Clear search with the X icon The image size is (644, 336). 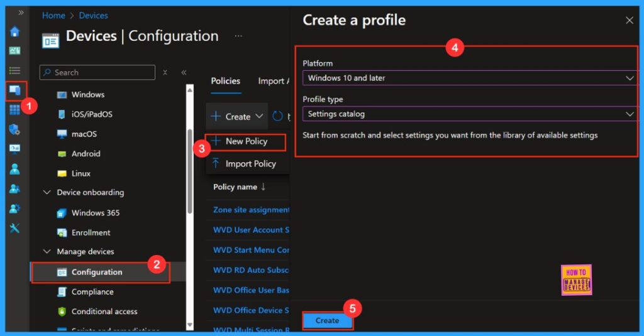165,73
